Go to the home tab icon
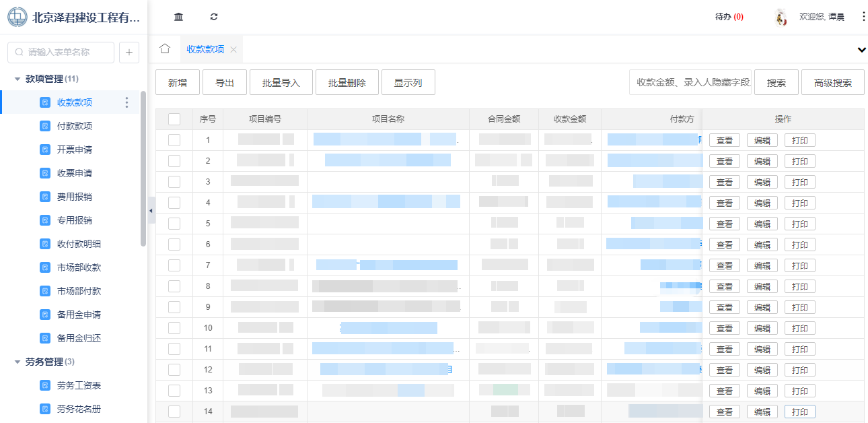This screenshot has width=868, height=423. [x=165, y=48]
